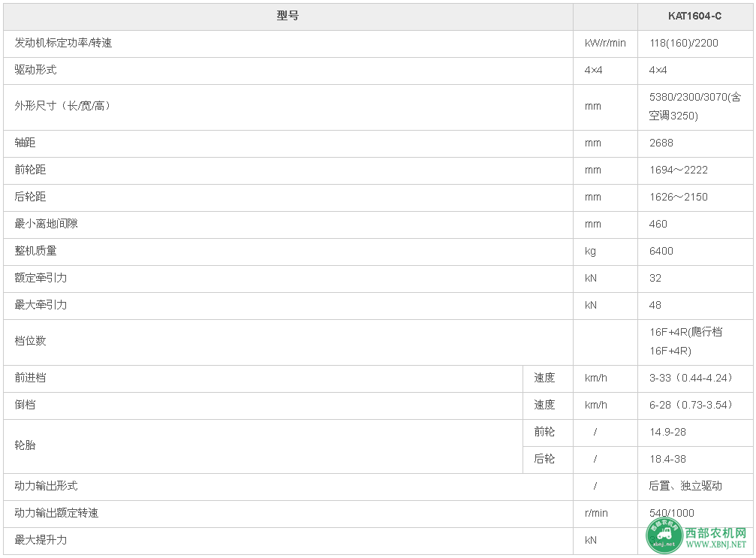
Task: Click the 型号 column header
Action: point(288,16)
